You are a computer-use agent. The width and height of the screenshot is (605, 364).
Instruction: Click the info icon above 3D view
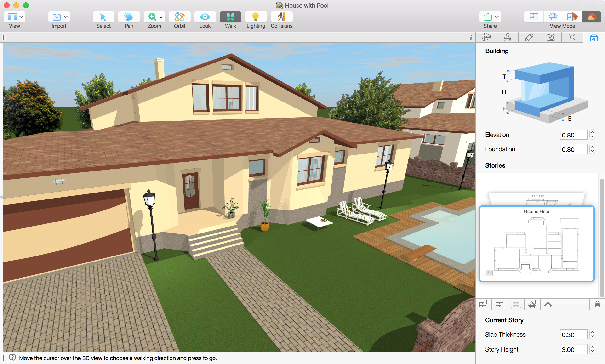(x=471, y=38)
